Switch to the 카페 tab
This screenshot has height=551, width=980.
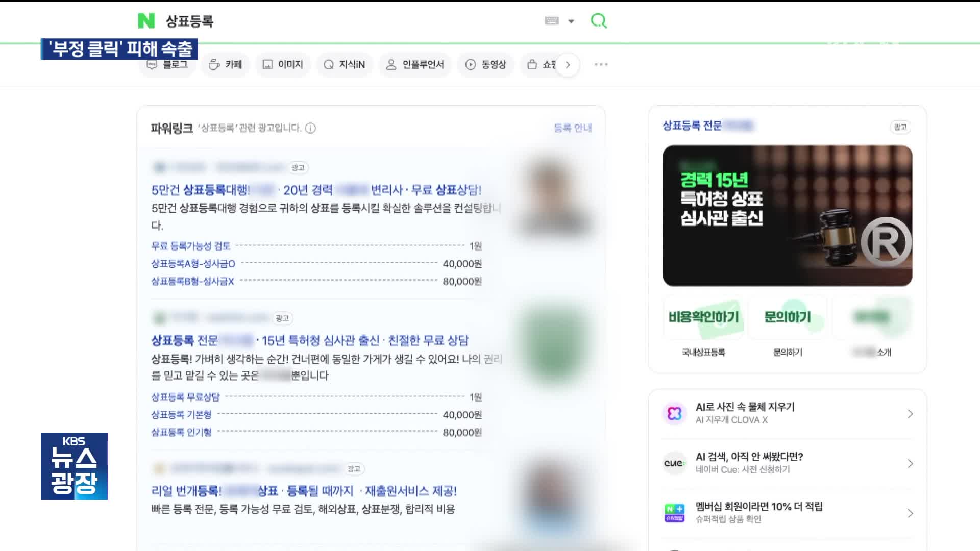tap(225, 64)
